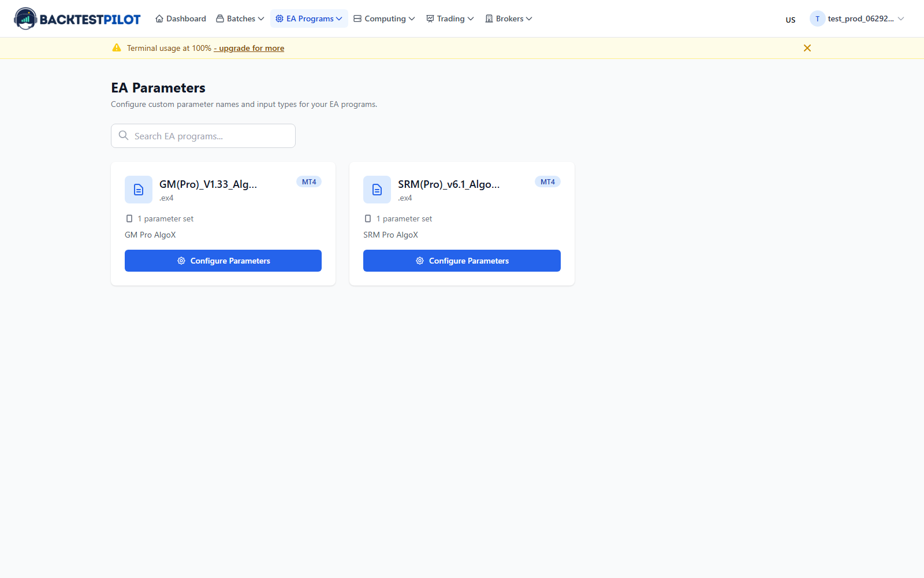The image size is (924, 578).
Task: Click parameter set icon on SRM Pro card
Action: pyautogui.click(x=368, y=218)
